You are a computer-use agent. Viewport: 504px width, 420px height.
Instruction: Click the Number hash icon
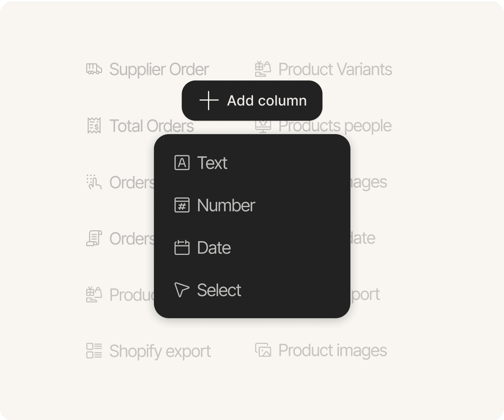182,205
